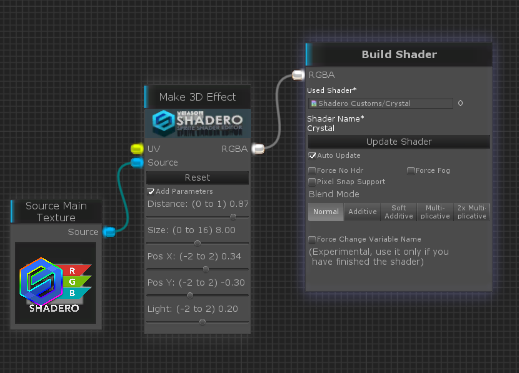Select the Shadero RGB texture thumbnail
Screen dimensions: 519x373
coord(56,283)
